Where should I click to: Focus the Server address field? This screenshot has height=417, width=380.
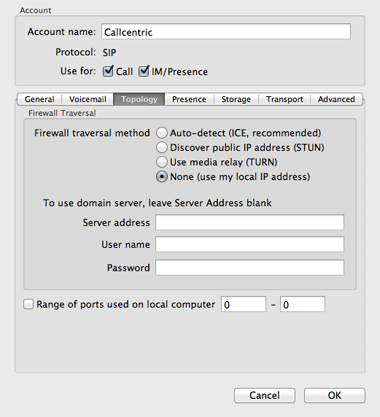[250, 223]
